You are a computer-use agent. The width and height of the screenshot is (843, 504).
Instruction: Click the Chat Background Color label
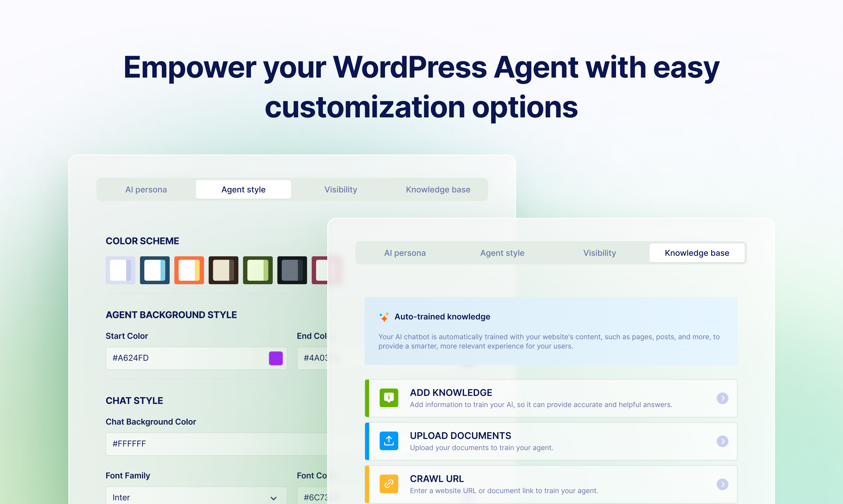click(x=151, y=422)
